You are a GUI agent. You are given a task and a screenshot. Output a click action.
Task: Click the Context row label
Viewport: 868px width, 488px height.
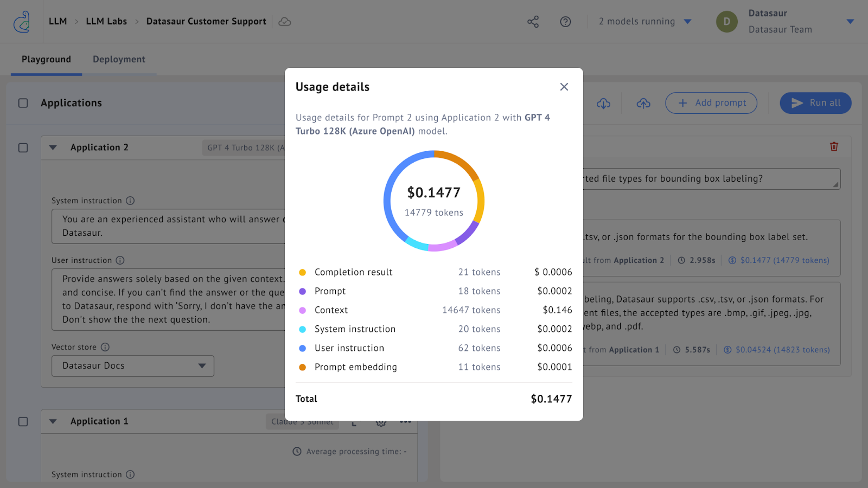[x=331, y=310]
